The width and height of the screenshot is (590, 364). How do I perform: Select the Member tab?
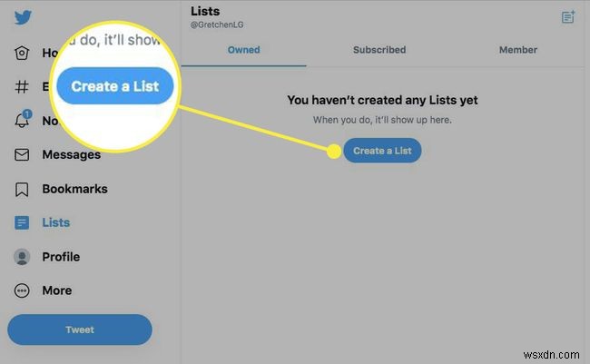point(517,50)
